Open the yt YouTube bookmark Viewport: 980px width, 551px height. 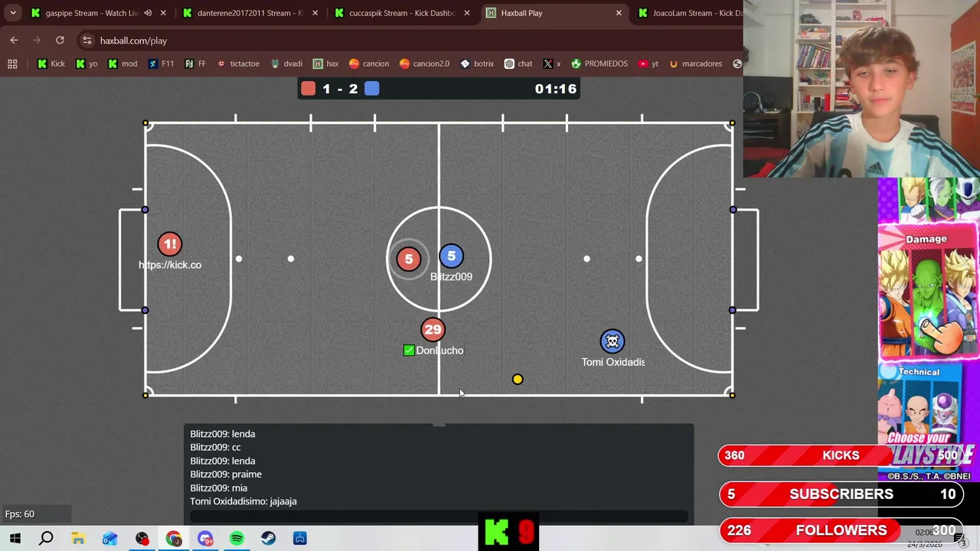tap(648, 64)
